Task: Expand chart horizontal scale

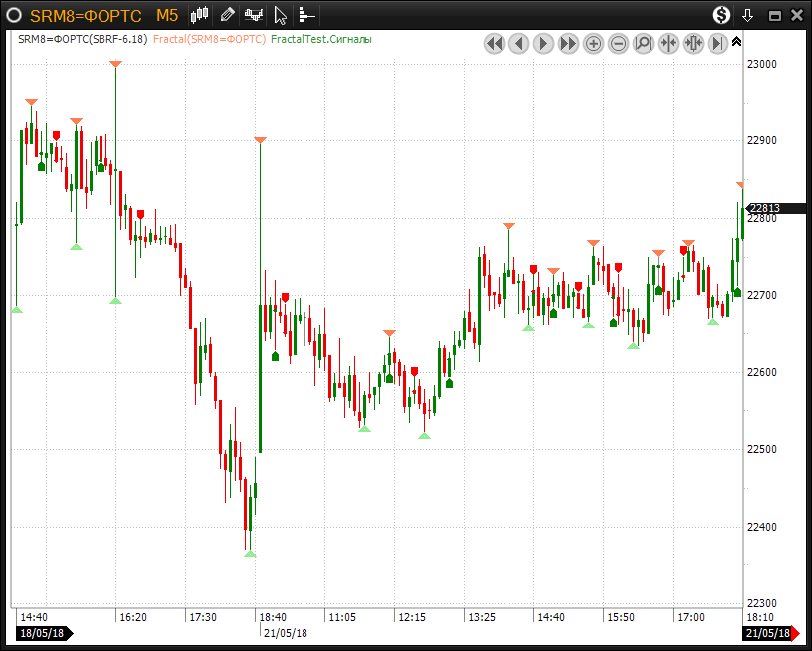Action: [693, 43]
